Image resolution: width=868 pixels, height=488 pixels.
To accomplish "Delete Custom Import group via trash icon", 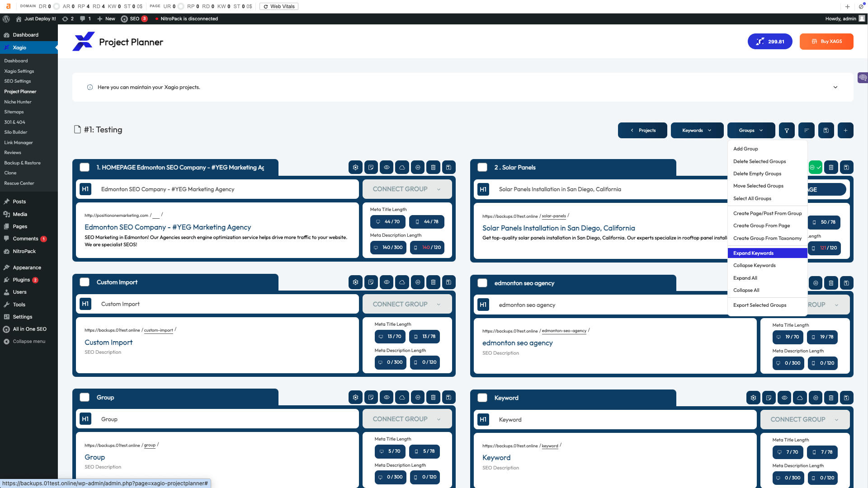I will coord(433,282).
